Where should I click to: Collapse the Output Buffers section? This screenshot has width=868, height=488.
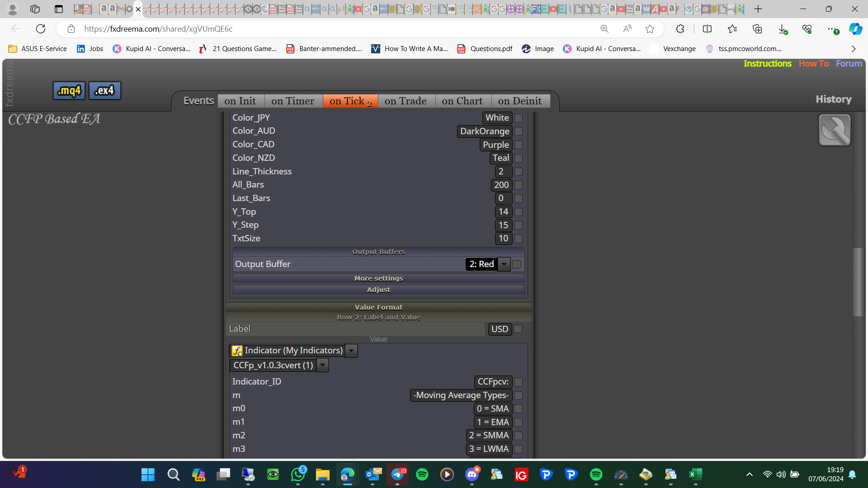[x=378, y=252]
